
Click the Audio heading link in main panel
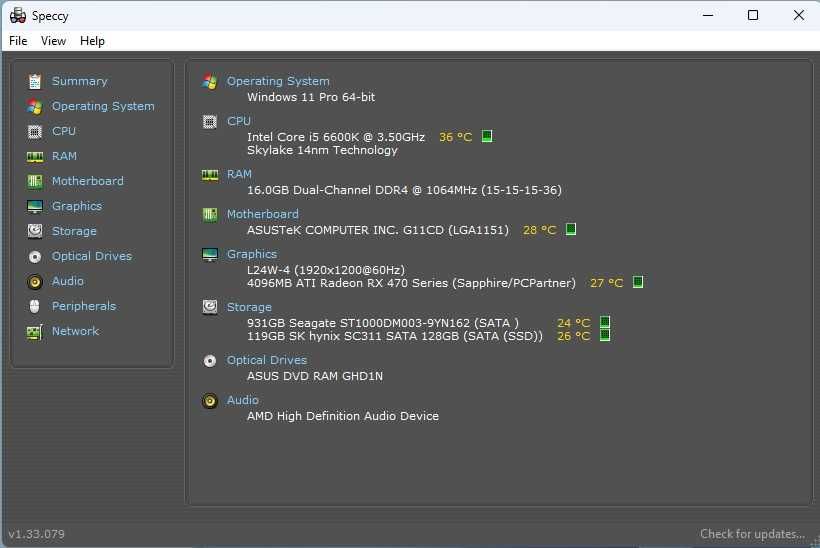(x=243, y=400)
